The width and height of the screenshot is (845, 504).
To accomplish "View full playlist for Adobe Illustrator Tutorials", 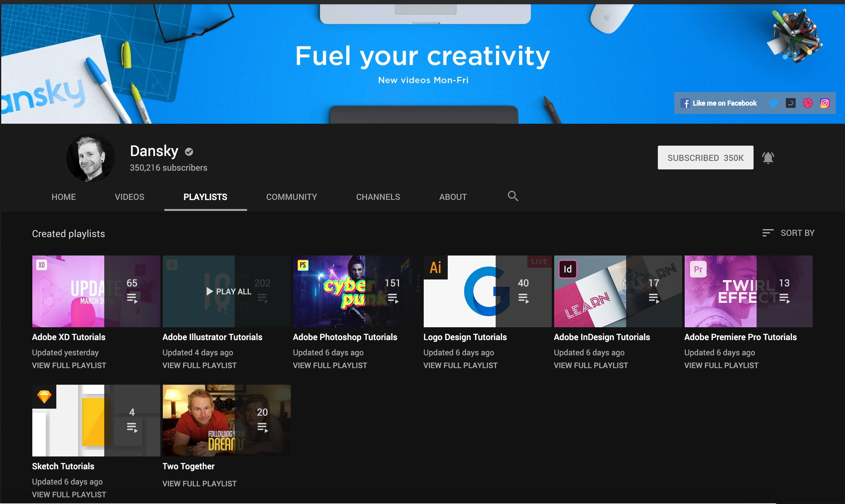I will pos(199,365).
